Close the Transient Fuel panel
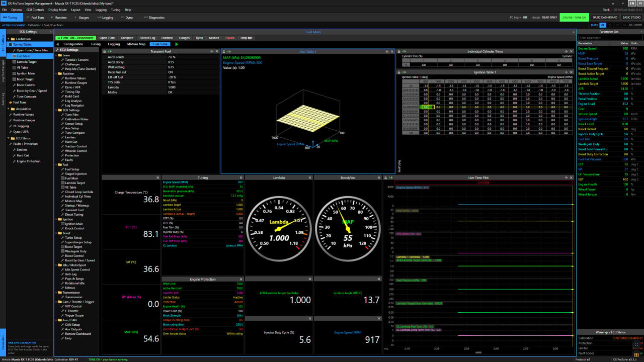This screenshot has height=362, width=644. (x=217, y=51)
